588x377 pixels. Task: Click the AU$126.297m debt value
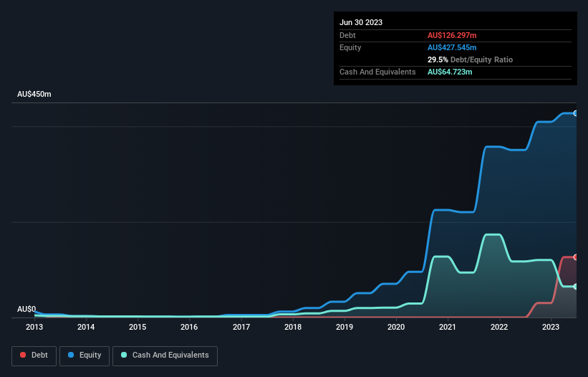pyautogui.click(x=452, y=35)
